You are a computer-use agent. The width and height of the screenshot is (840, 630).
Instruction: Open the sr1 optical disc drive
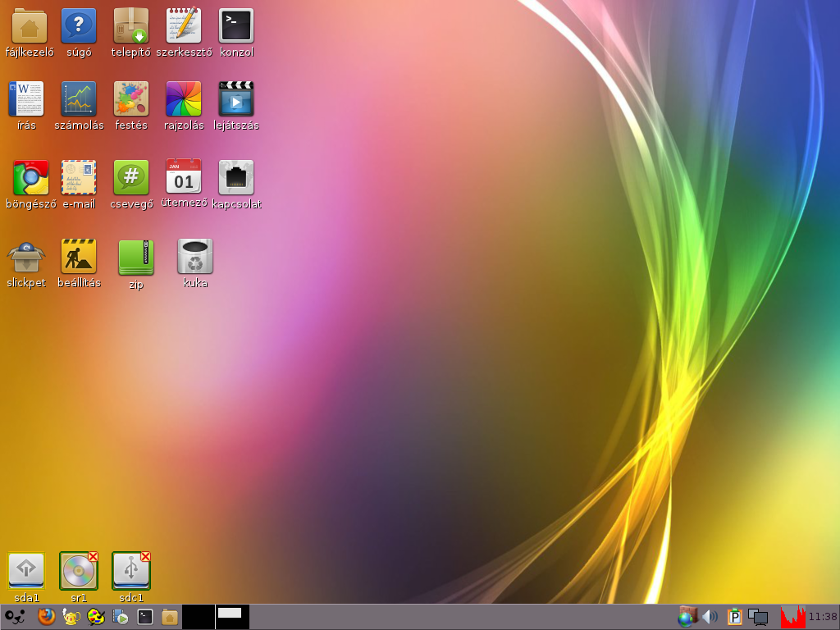(x=79, y=571)
